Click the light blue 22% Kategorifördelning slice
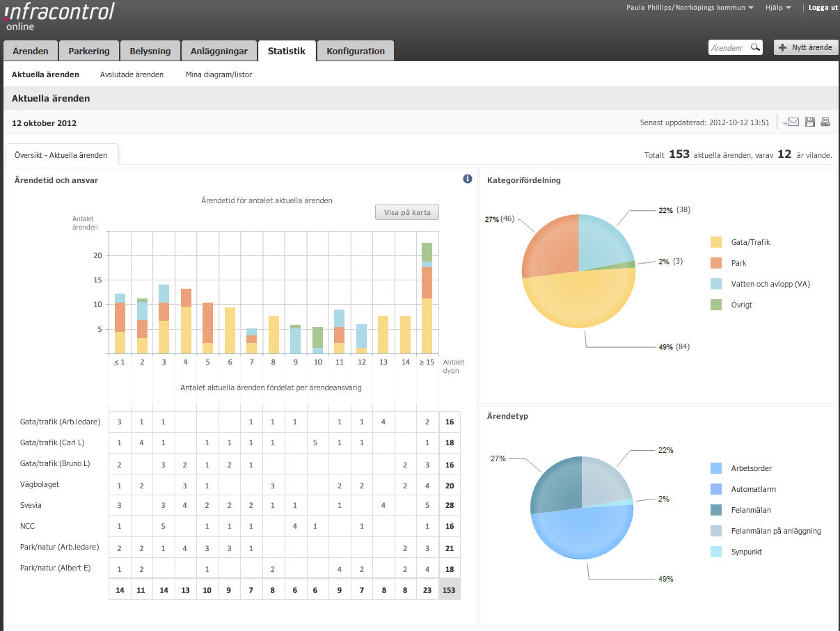The width and height of the screenshot is (840, 631). [x=602, y=242]
